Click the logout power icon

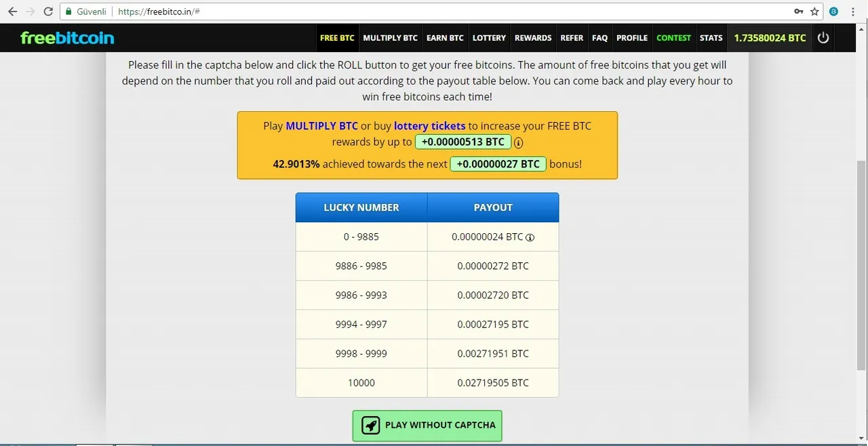coord(823,38)
